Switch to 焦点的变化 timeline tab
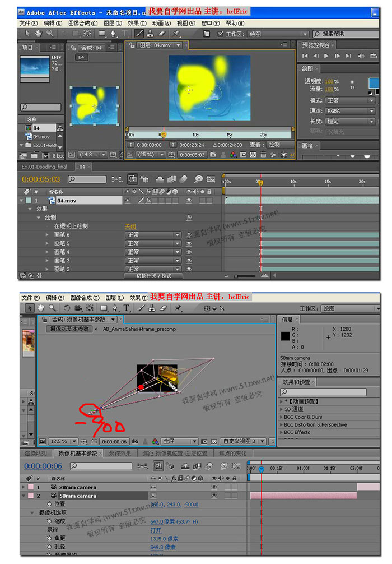This screenshot has height=564, width=392. click(x=233, y=454)
